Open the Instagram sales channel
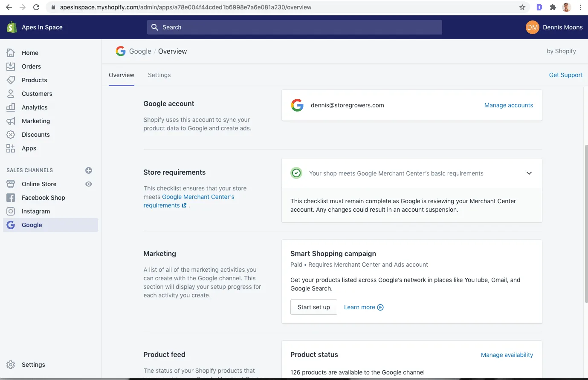588x380 pixels. [x=36, y=211]
